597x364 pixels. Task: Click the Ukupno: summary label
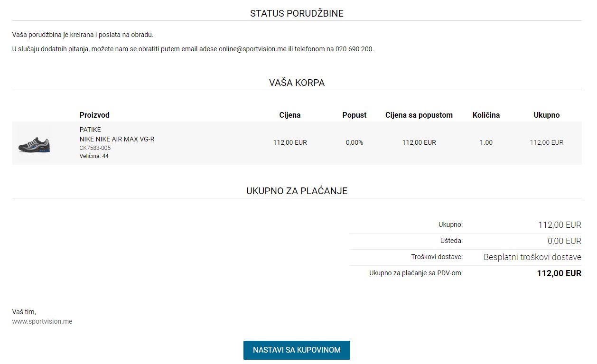[x=450, y=224]
